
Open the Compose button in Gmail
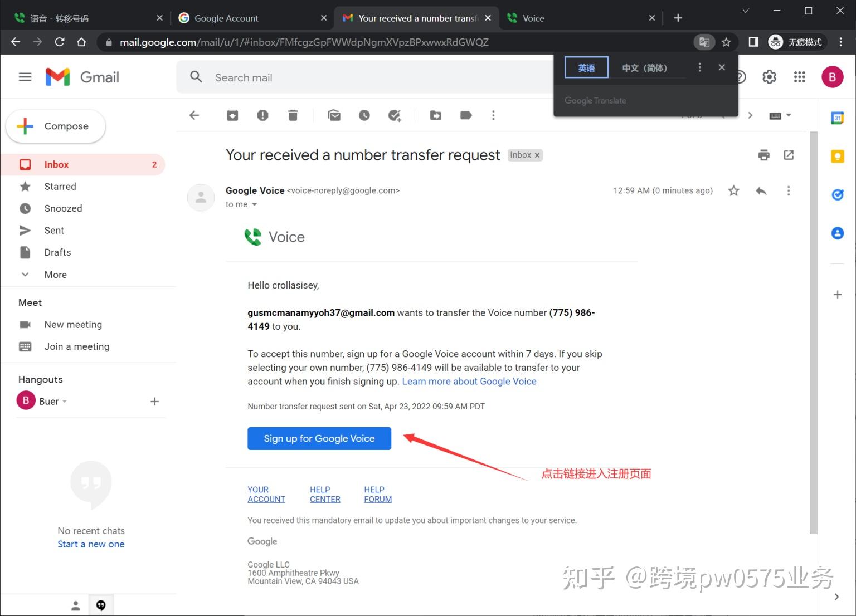55,126
